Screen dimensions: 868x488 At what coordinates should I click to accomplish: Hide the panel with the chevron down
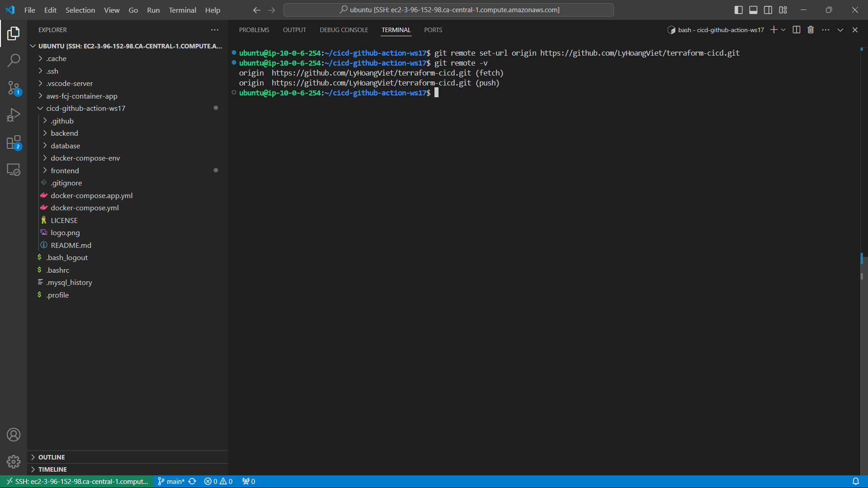tap(840, 30)
